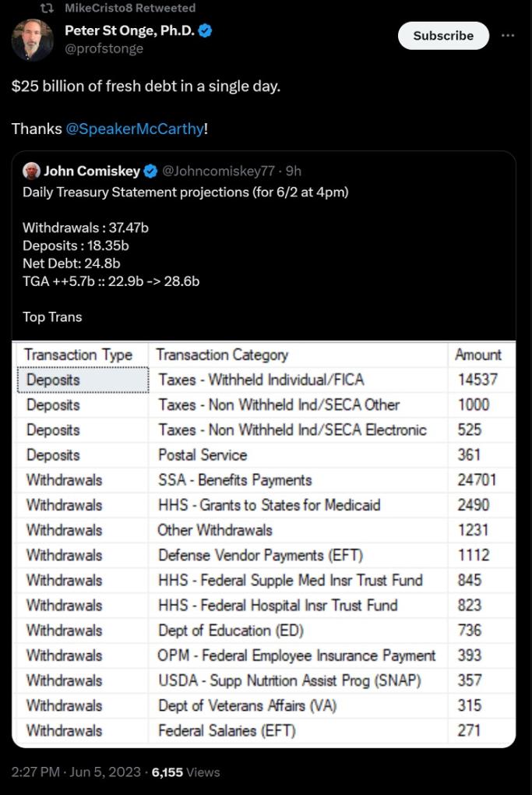
Task: Click the SSA - Benefits Payments row
Action: (x=234, y=480)
